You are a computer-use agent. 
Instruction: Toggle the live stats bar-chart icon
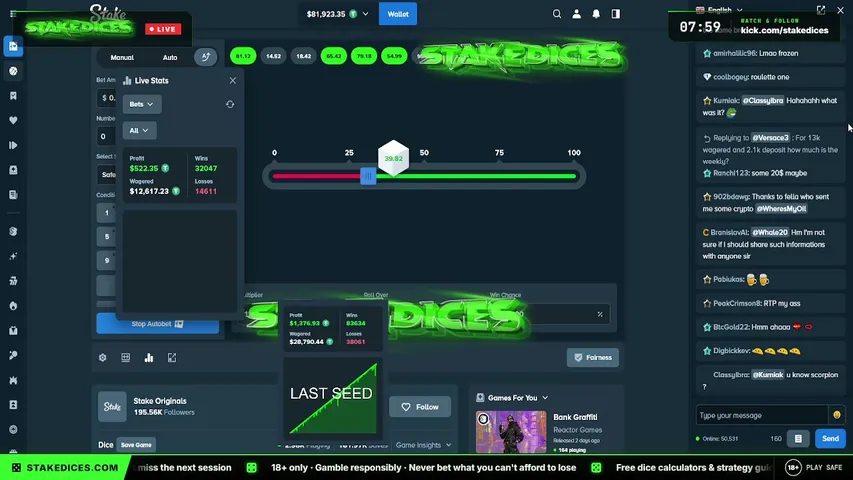(149, 358)
